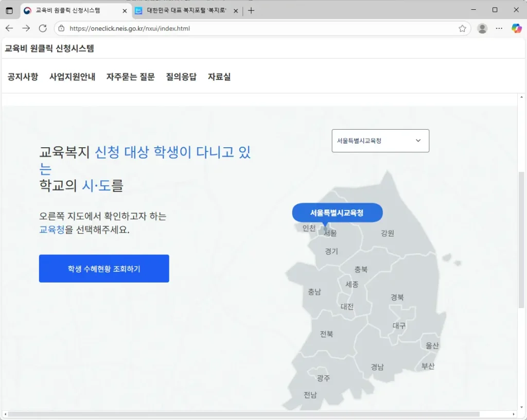Click the bookmark star in the address bar

[463, 28]
